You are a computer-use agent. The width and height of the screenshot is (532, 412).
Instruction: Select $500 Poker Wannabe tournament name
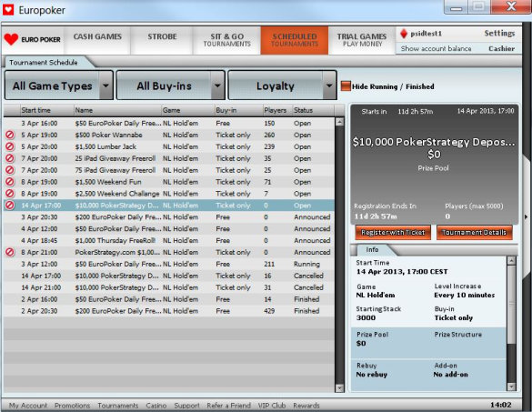(x=108, y=136)
